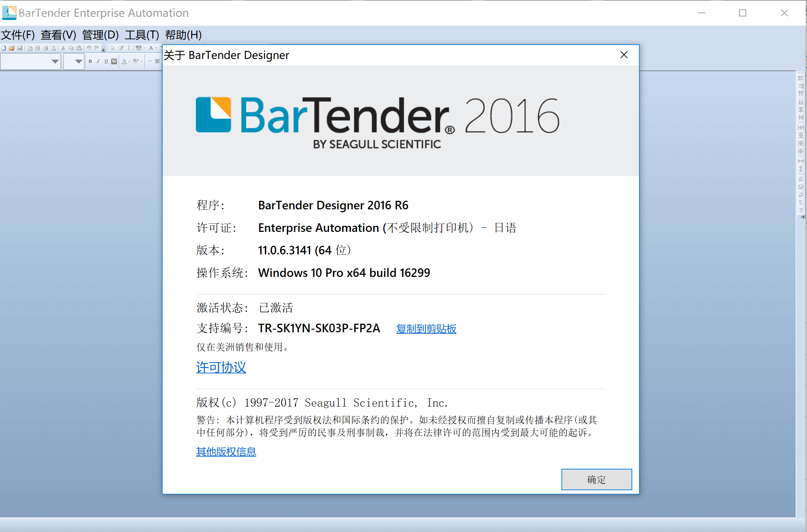Click the Database setup cylinder icon
The image size is (807, 532).
coord(38,48)
